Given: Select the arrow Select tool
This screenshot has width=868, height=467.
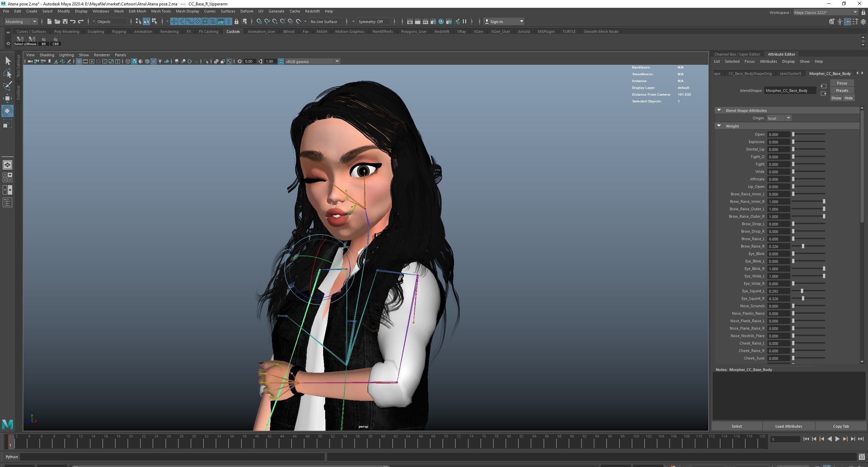Looking at the screenshot, I should click(8, 61).
